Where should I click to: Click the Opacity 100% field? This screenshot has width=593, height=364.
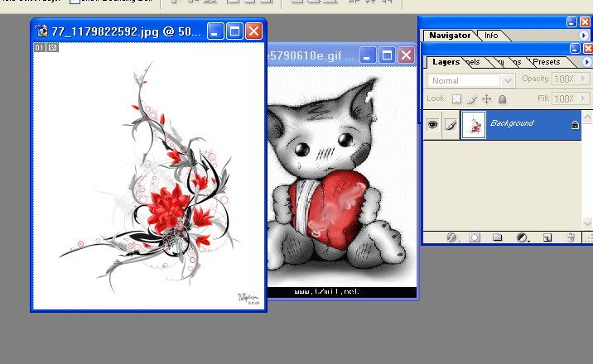564,79
